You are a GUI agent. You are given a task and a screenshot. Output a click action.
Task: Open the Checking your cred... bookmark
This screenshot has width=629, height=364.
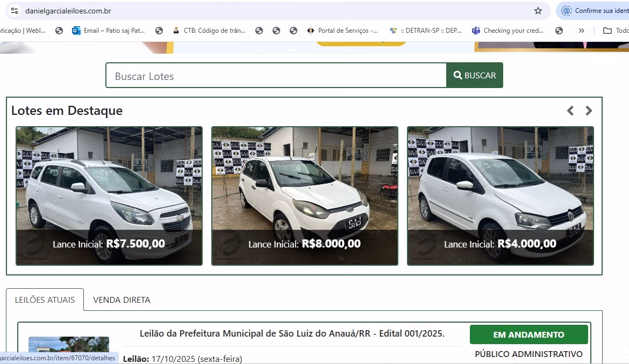coord(508,31)
